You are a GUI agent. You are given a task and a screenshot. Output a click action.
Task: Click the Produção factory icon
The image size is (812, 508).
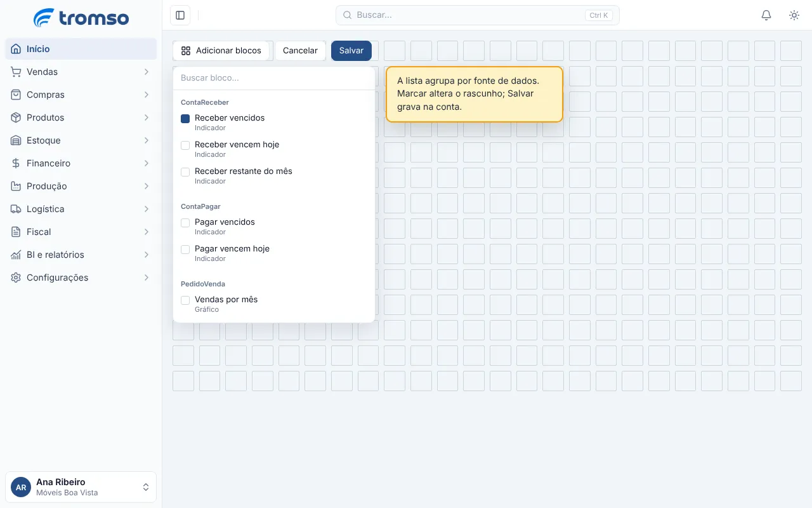[x=16, y=186]
